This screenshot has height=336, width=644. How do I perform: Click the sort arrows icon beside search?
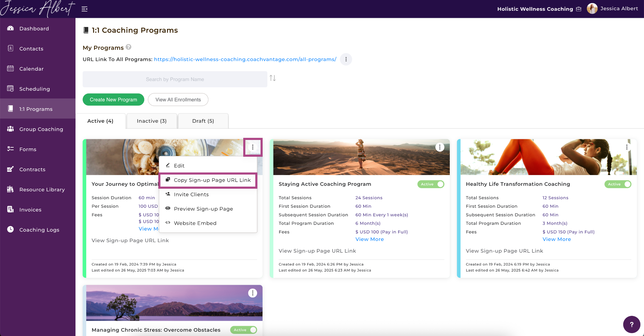(273, 78)
